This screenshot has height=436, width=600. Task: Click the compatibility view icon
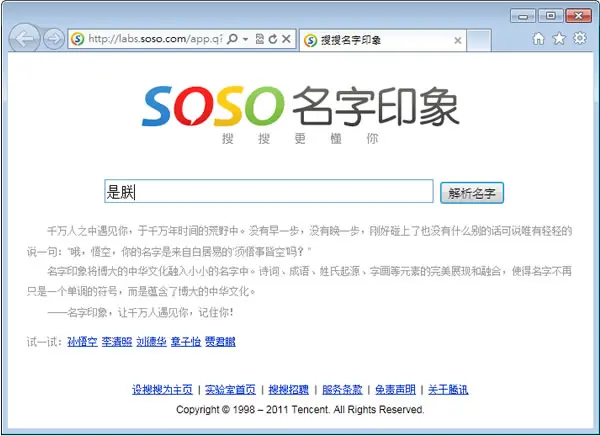click(260, 39)
